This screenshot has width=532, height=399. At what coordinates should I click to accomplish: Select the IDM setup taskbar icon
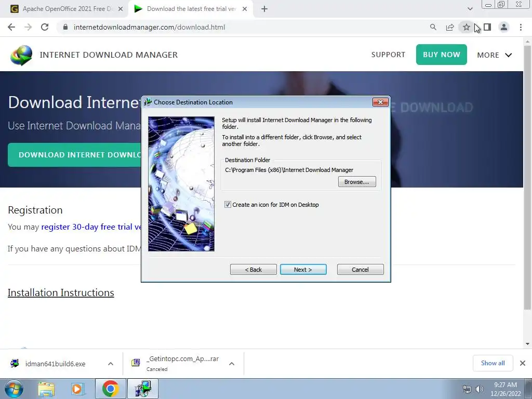pyautogui.click(x=143, y=389)
